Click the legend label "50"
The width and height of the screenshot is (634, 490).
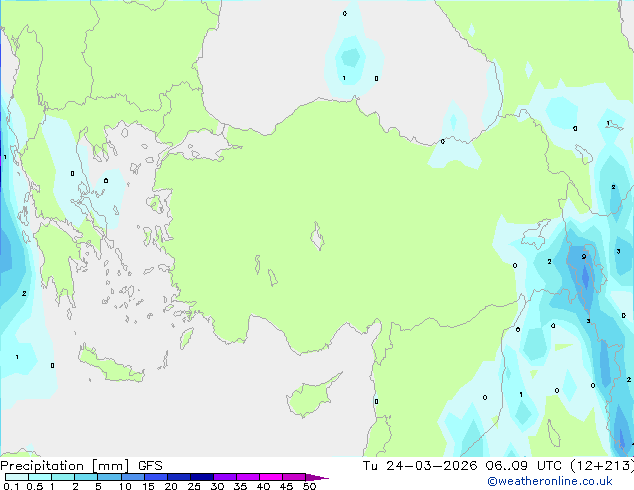(x=309, y=486)
